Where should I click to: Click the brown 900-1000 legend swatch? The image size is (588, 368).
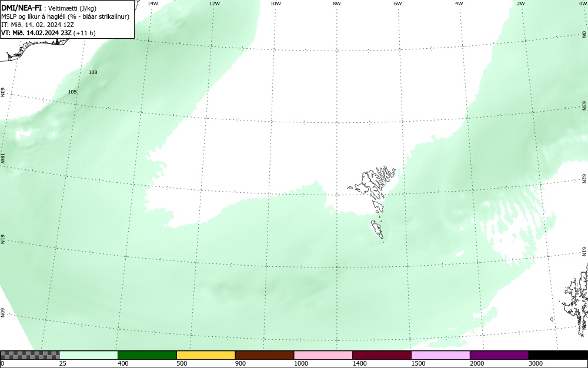pos(265,355)
